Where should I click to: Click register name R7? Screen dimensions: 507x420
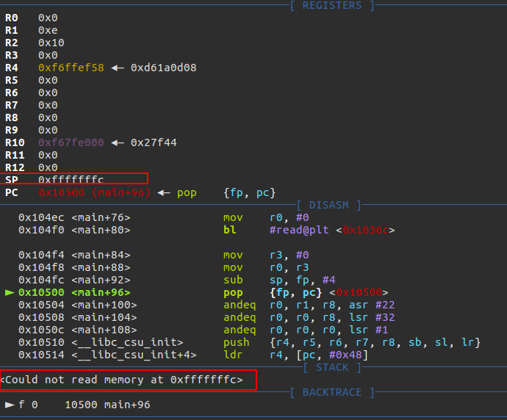tap(12, 105)
